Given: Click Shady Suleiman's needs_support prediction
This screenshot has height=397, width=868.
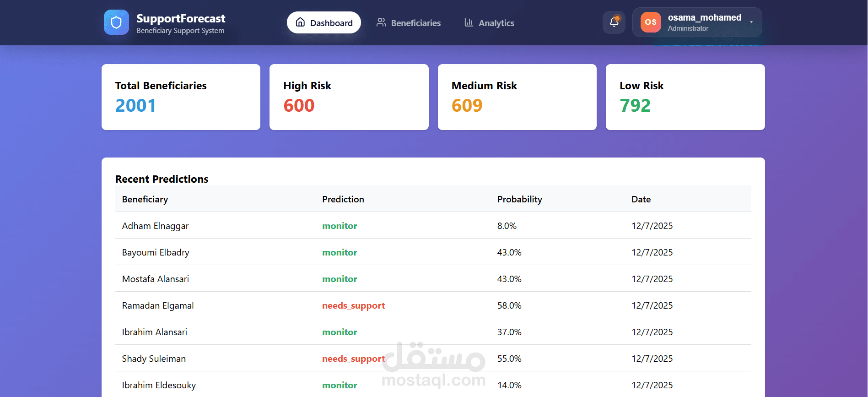Looking at the screenshot, I should coord(354,359).
